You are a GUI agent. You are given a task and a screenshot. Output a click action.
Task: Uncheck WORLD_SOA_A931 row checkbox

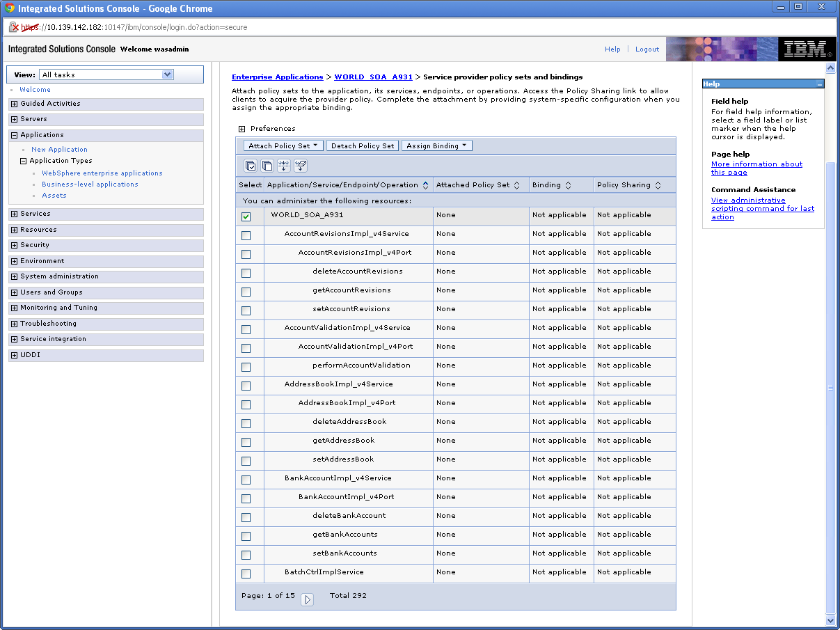coord(246,216)
